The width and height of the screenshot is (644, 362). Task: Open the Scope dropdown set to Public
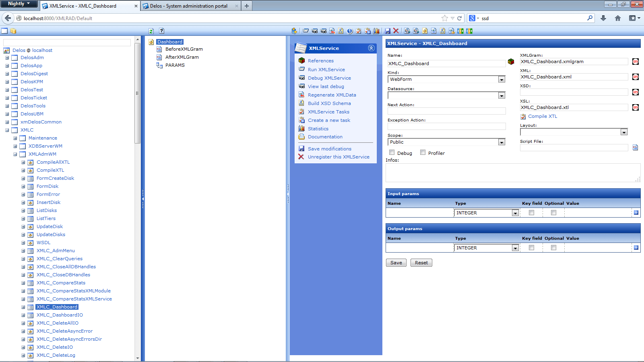pyautogui.click(x=501, y=142)
